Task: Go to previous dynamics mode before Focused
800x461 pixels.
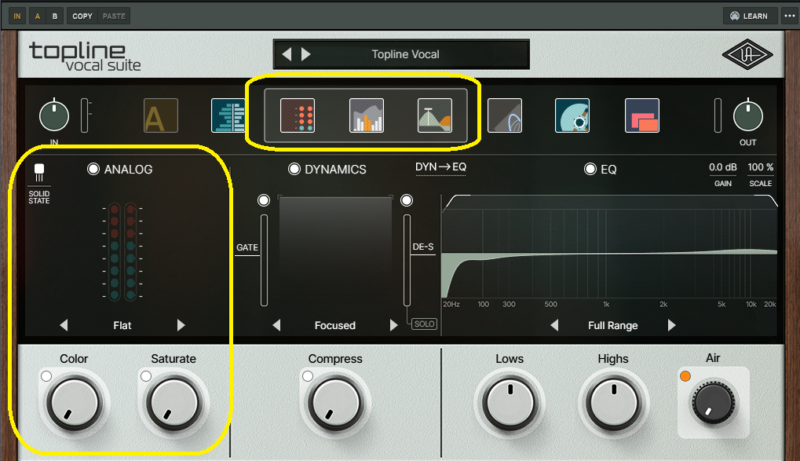Action: pyautogui.click(x=277, y=325)
